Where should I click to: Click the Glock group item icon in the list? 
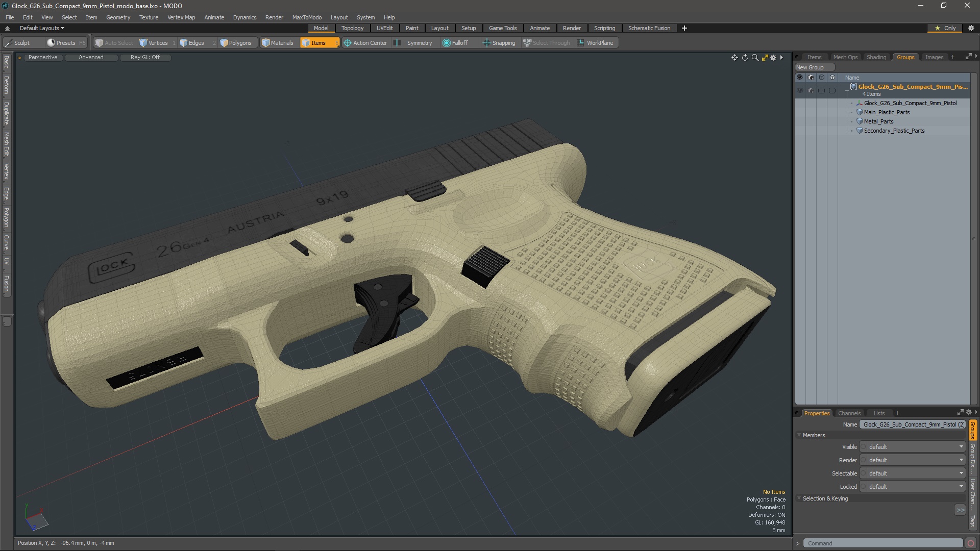point(853,87)
